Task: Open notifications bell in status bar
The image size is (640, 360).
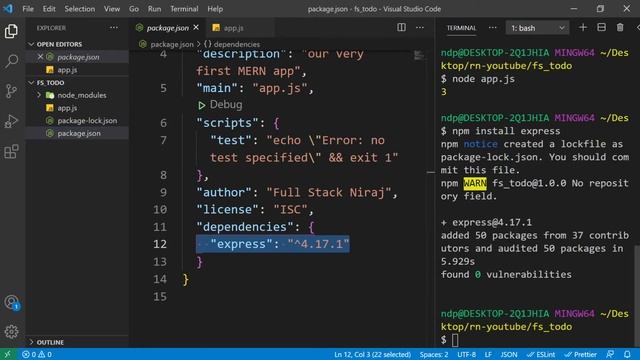Action: click(627, 354)
